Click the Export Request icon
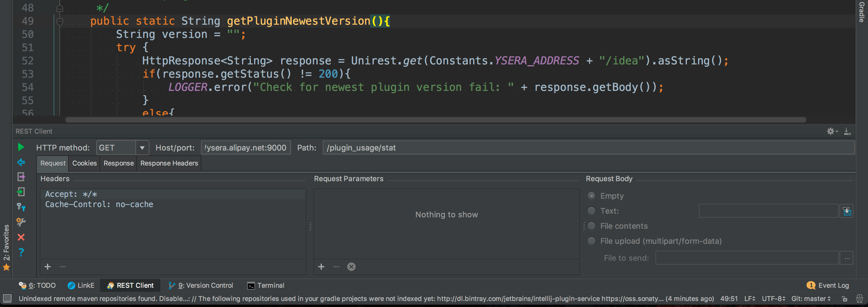This screenshot has height=307, width=868. 21,177
